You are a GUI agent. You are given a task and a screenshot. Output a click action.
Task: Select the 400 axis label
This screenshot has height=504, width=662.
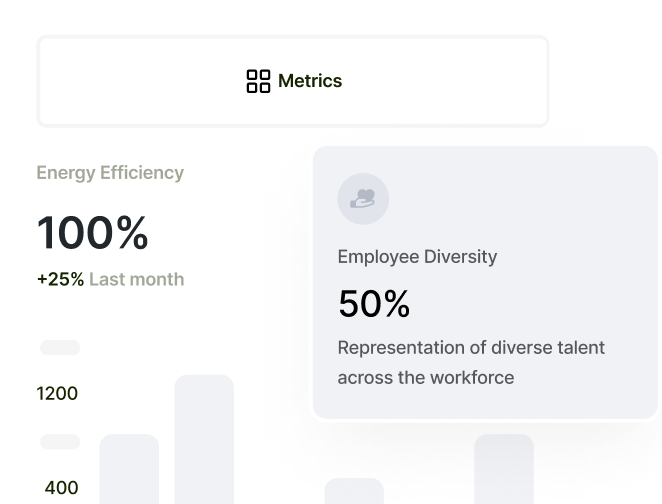pyautogui.click(x=61, y=488)
